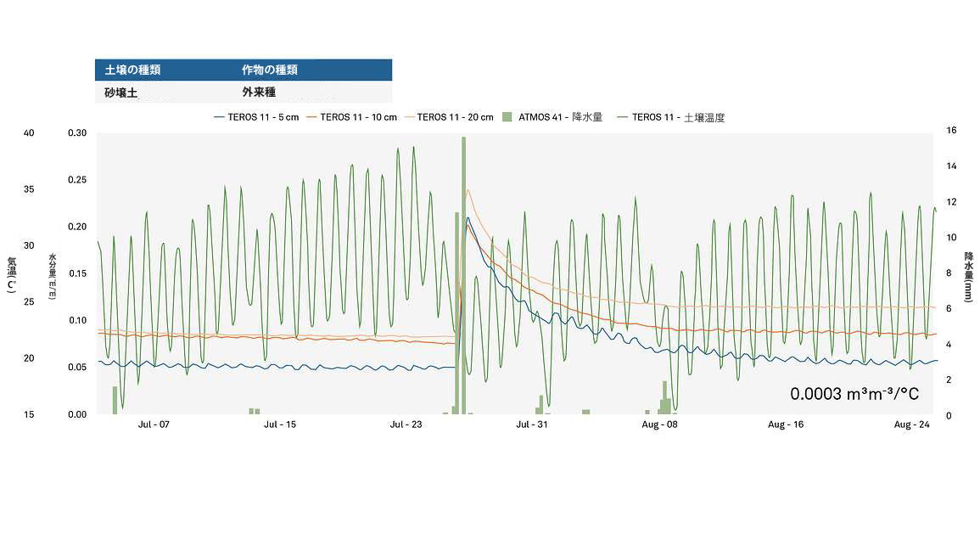Screen dimensions: 980x551
Task: Click the 土壌の種類 table header
Action: (132, 70)
